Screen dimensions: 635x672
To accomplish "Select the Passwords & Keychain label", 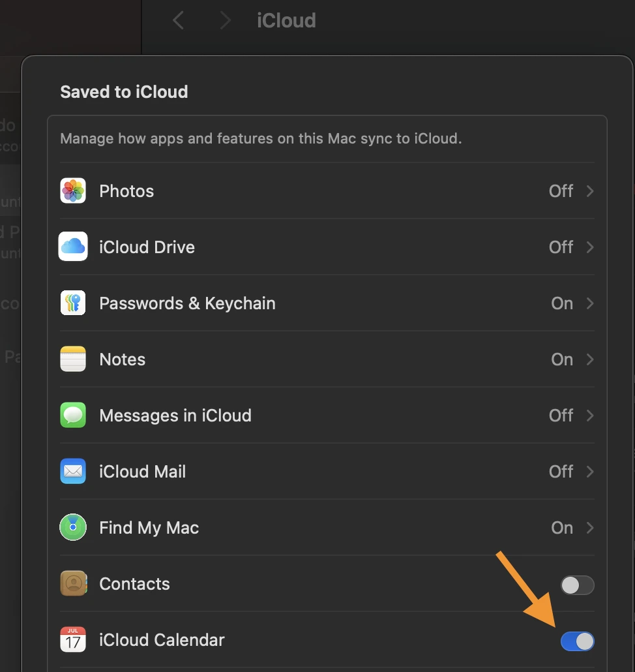I will [x=187, y=303].
